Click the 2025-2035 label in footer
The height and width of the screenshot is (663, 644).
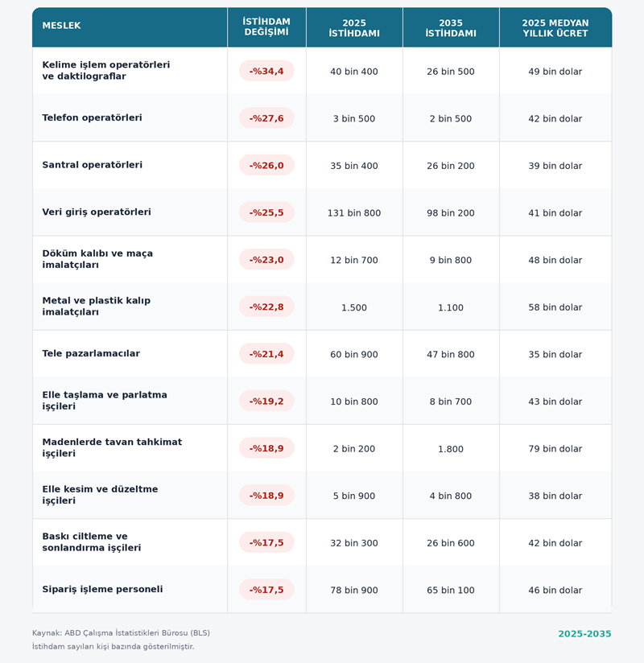coord(584,634)
